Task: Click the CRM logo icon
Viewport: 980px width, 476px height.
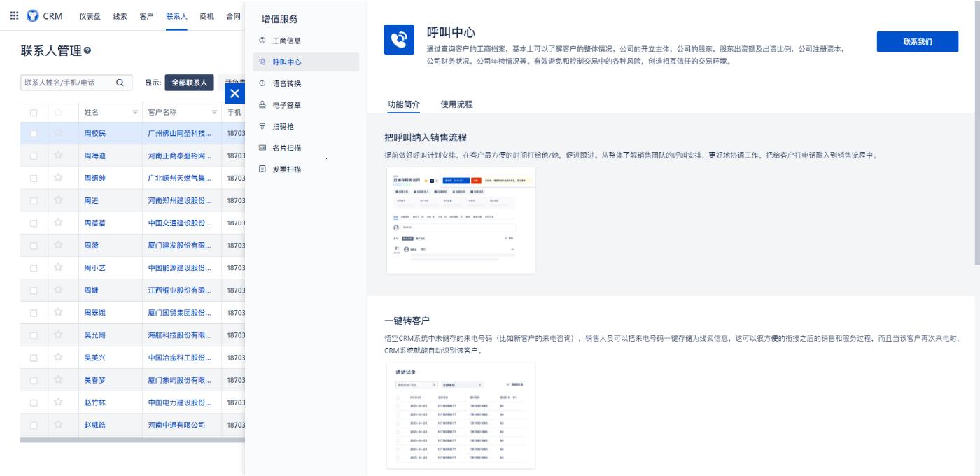Action: [32, 16]
